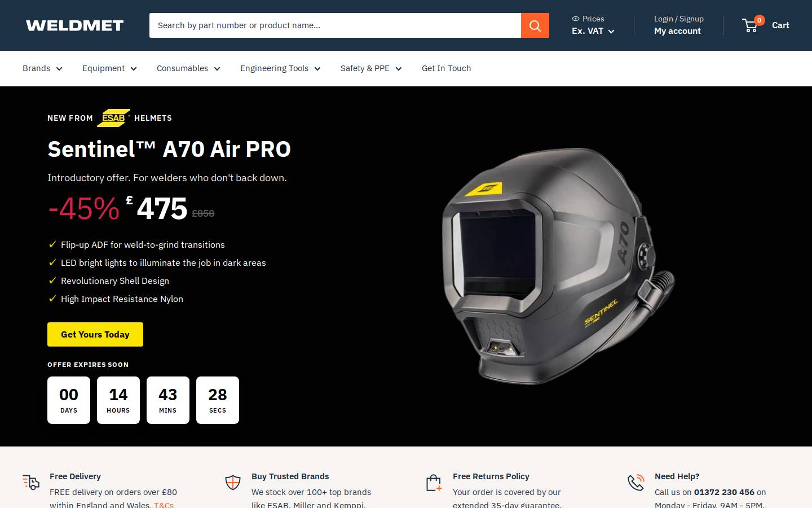This screenshot has width=812, height=508.
Task: Click the phone number 01372 230 456
Action: [x=724, y=492]
